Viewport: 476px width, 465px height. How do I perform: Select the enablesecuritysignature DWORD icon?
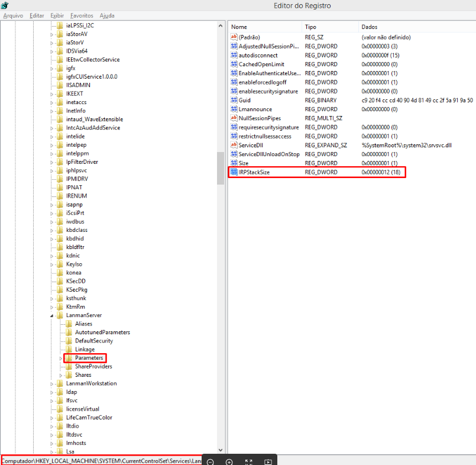(x=234, y=91)
